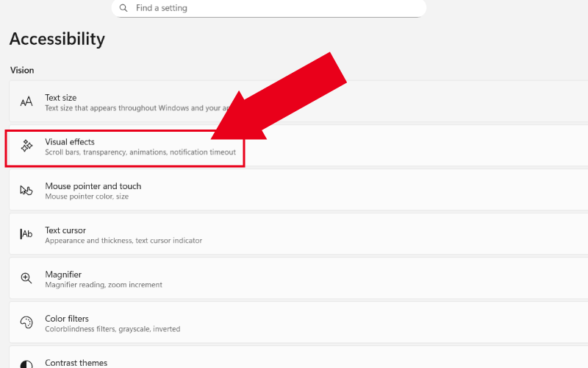
Task: Click the Vision section label
Action: [x=22, y=70]
